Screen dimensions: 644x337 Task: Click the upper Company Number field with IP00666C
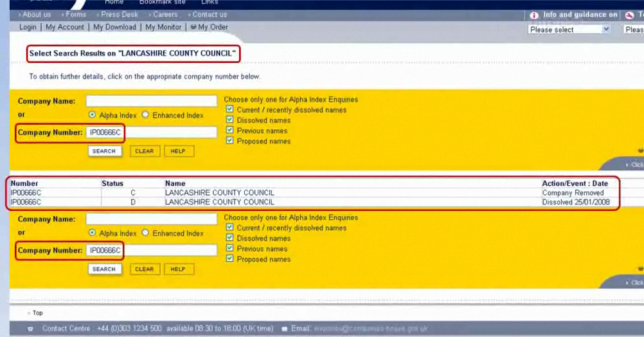pos(152,132)
